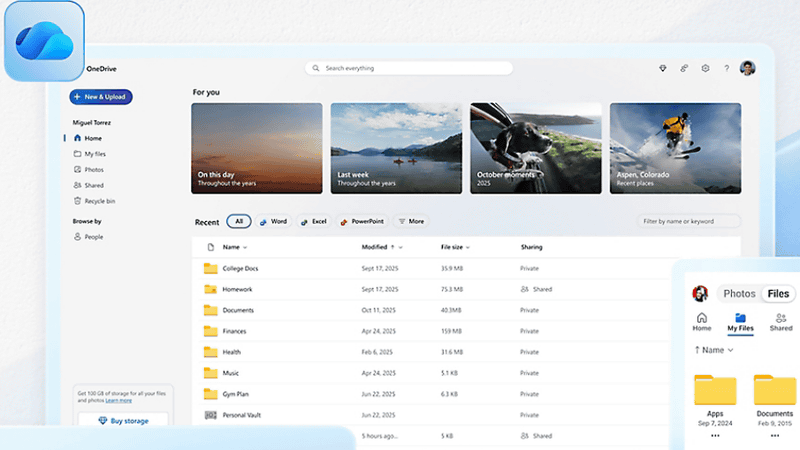Viewport: 800px width, 450px height.
Task: Toggle the Word file filter
Action: click(x=273, y=221)
